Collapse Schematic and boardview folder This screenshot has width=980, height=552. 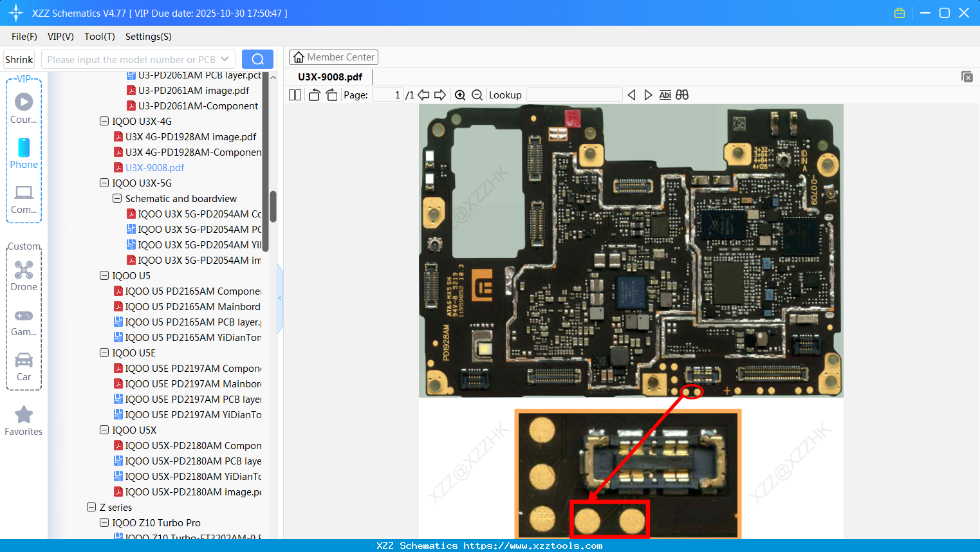coord(117,198)
